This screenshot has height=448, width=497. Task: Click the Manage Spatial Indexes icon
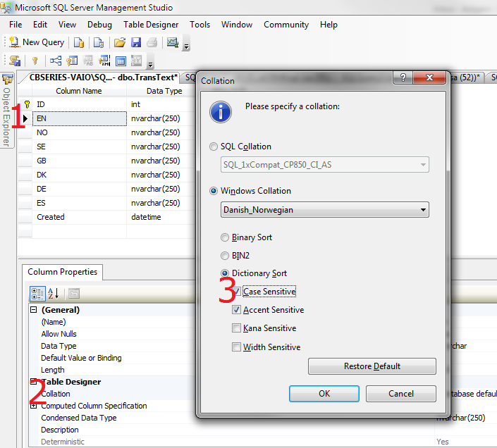[x=137, y=61]
